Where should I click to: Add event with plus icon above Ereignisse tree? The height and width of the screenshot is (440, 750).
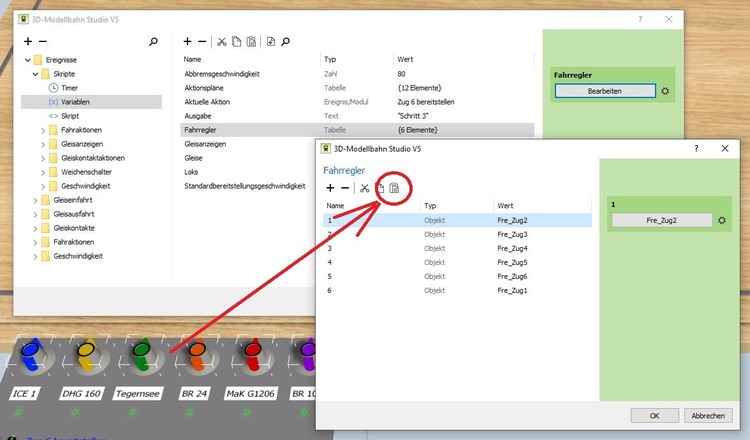[x=28, y=42]
